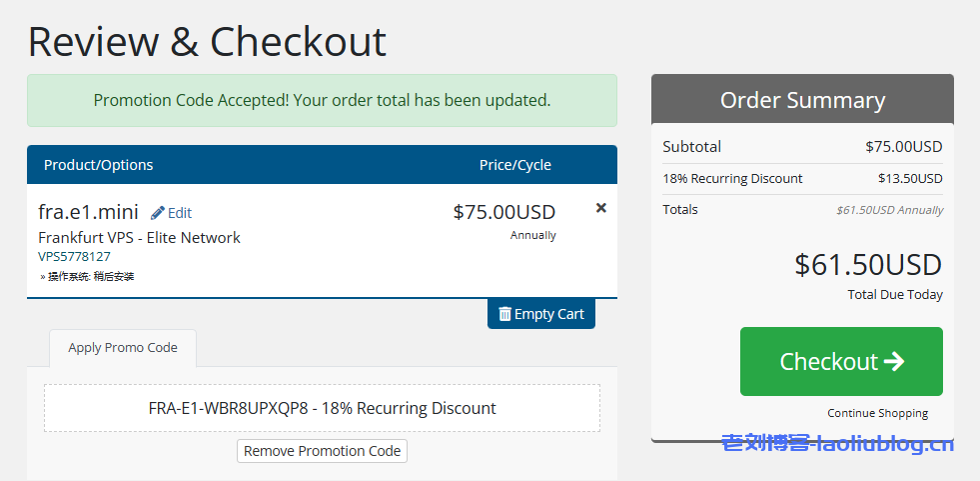Click the VPS5778127 hostname text
980x481 pixels.
[74, 257]
